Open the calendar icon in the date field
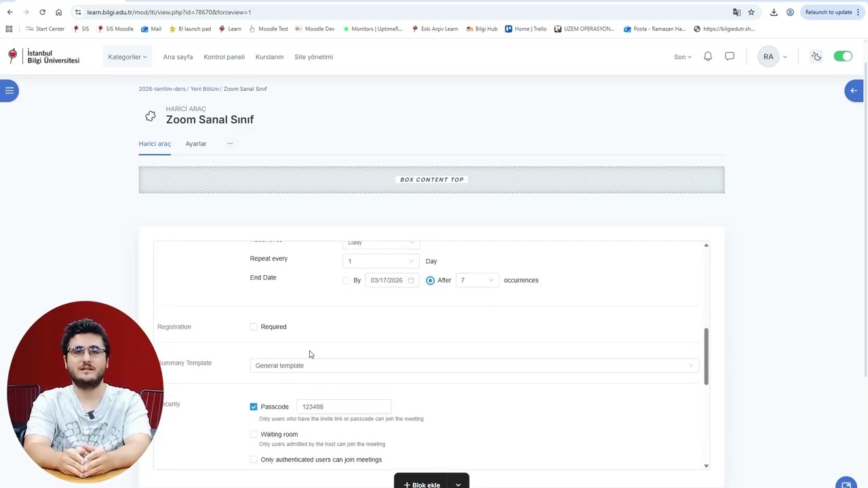Screen dimensions: 868x488 (x=411, y=280)
